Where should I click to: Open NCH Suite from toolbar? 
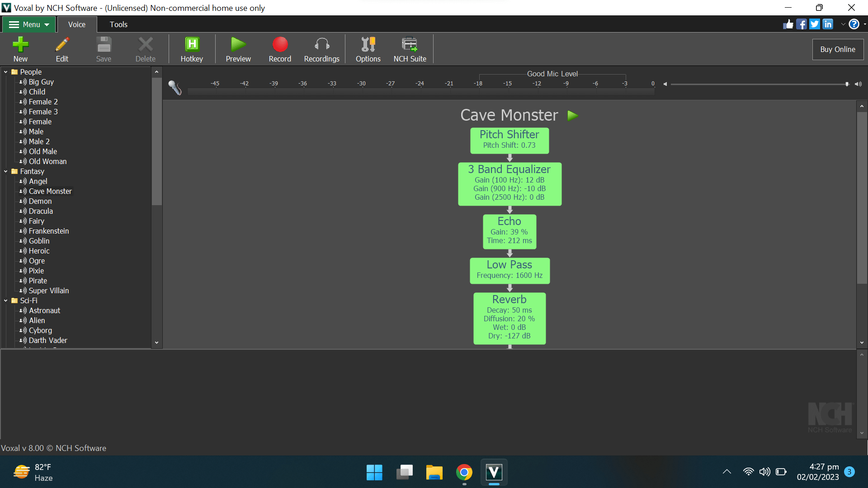click(410, 49)
